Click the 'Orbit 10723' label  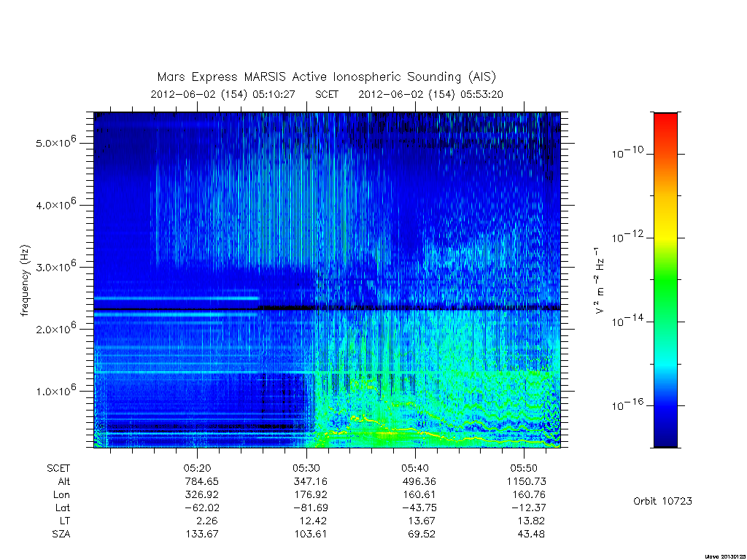click(662, 501)
